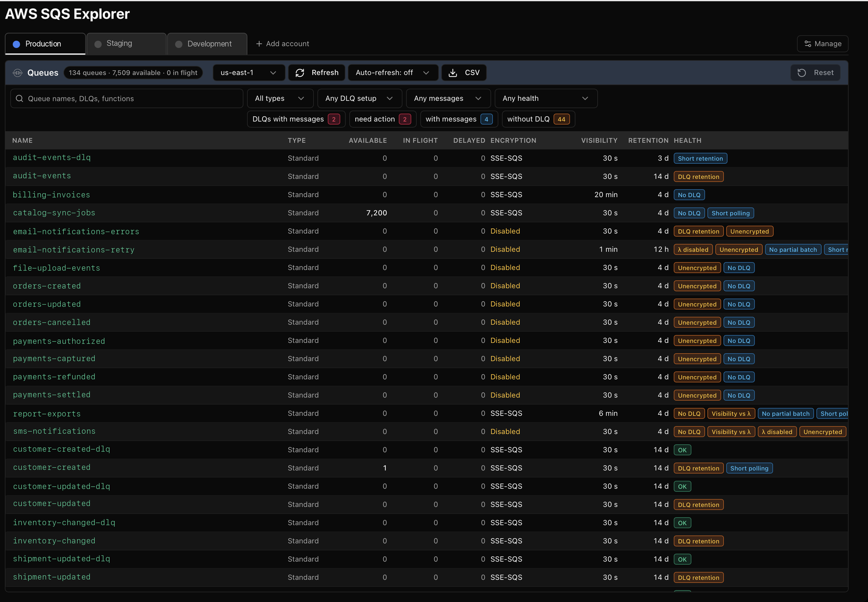Click the 20 min visibility value
The image size is (868, 602).
(606, 195)
